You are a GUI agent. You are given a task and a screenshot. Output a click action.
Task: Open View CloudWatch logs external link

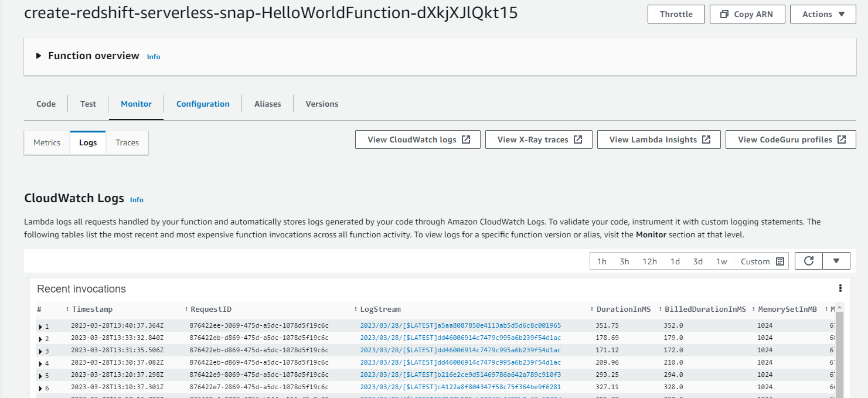tap(418, 140)
